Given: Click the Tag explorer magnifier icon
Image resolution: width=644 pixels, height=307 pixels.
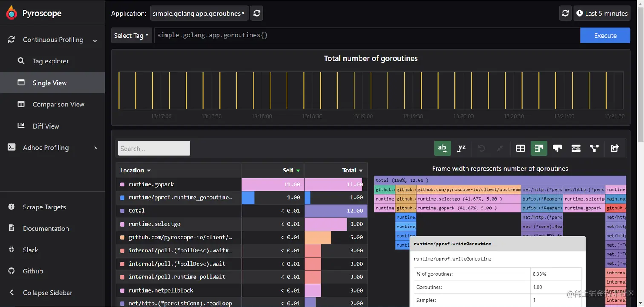Looking at the screenshot, I should pyautogui.click(x=21, y=61).
